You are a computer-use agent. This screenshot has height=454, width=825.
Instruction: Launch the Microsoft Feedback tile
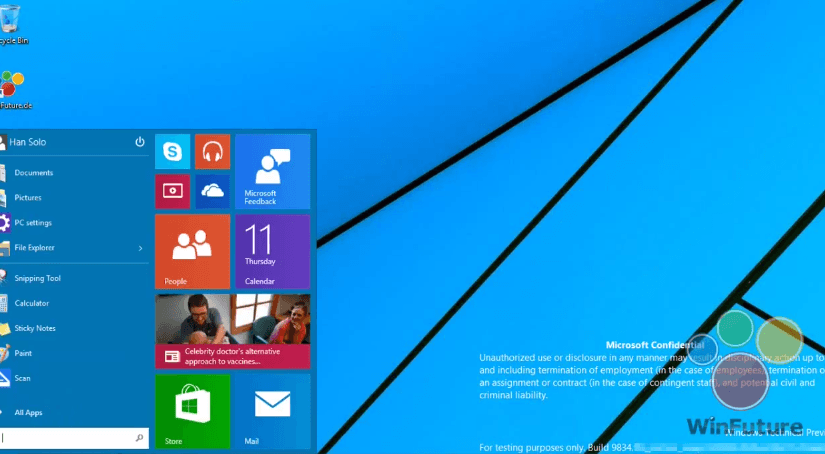pyautogui.click(x=273, y=171)
